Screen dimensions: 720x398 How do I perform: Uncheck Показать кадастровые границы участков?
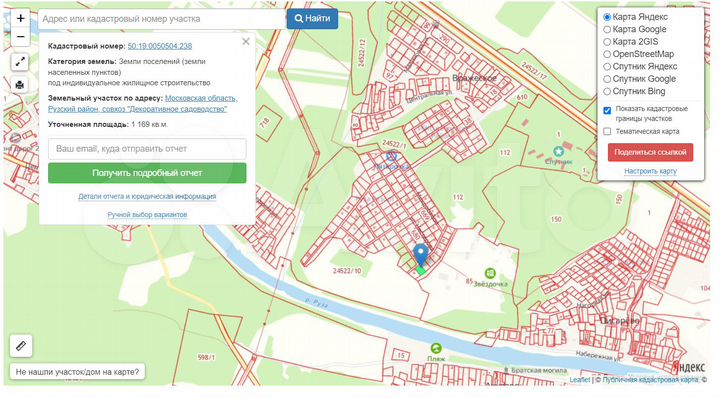point(607,111)
